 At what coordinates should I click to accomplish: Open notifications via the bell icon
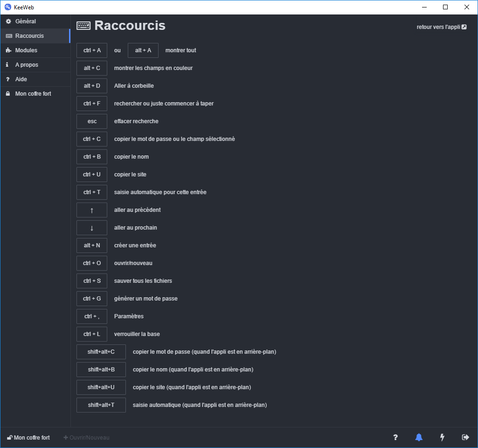(418, 437)
